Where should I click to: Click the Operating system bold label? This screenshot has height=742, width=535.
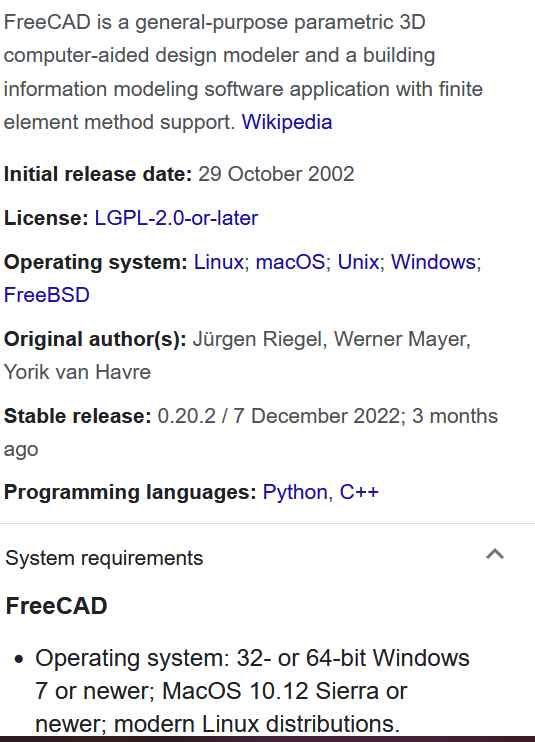(x=96, y=262)
